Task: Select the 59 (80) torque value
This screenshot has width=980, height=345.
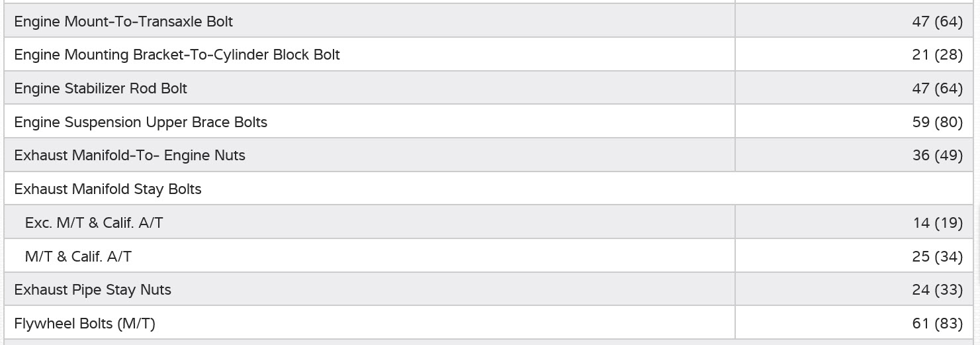Action: coord(936,123)
